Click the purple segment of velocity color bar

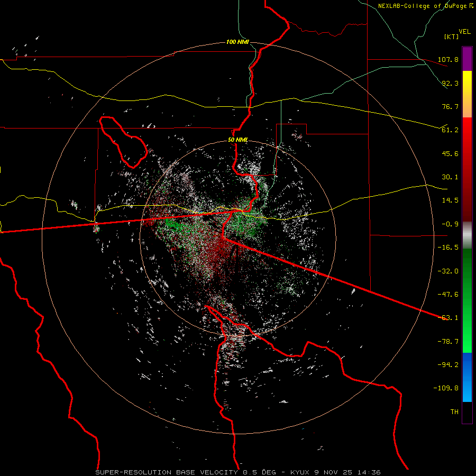click(x=467, y=59)
